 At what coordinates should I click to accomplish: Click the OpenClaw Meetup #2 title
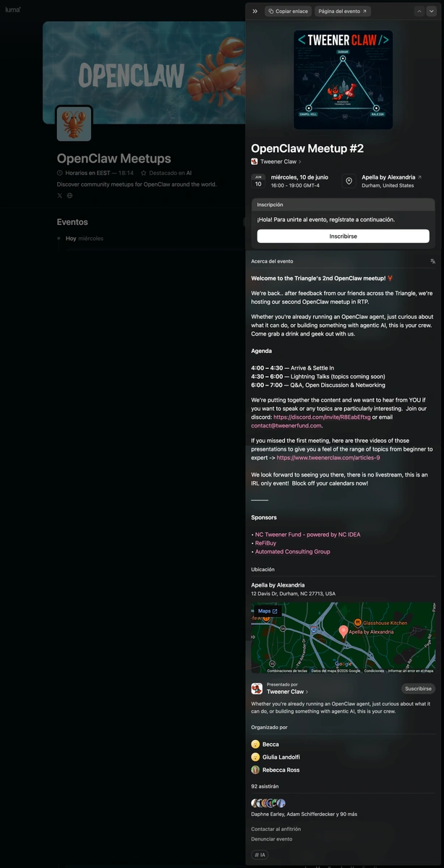pos(307,148)
